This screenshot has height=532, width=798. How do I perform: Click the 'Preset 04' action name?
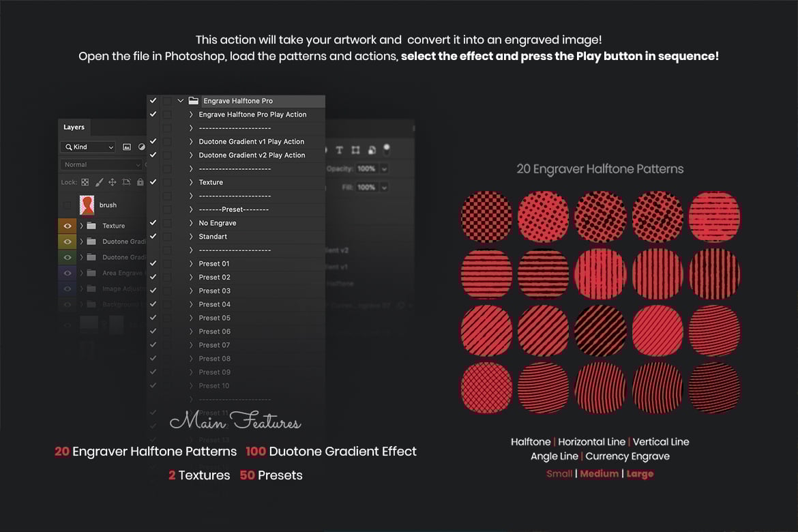click(214, 304)
